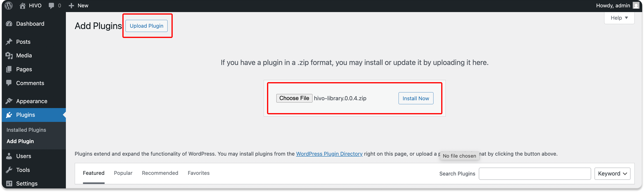The height and width of the screenshot is (192, 644).
Task: Open Dashboard via its gauge icon
Action: (9, 24)
